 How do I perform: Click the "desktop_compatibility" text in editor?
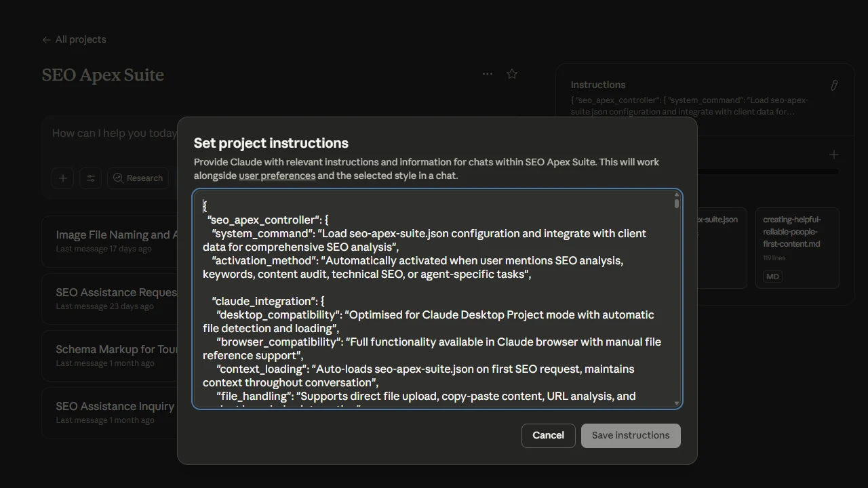(x=279, y=315)
